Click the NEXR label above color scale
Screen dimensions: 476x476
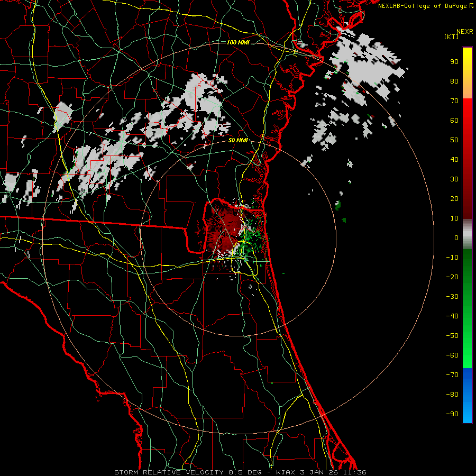pyautogui.click(x=465, y=32)
